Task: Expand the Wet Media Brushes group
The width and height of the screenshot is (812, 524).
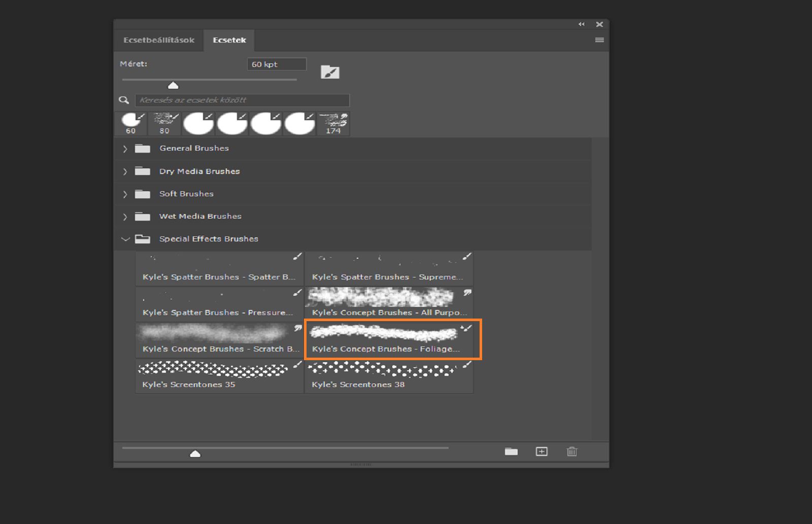Action: pos(125,217)
